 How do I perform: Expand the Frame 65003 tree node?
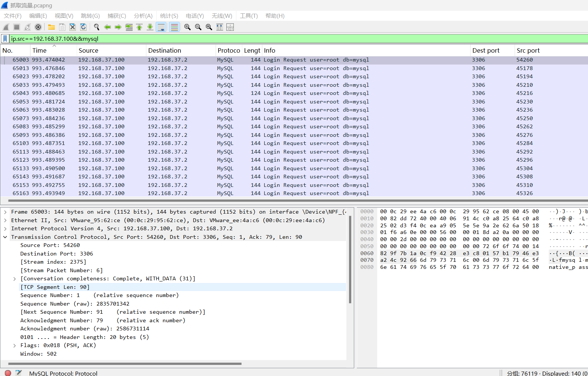[x=5, y=212]
